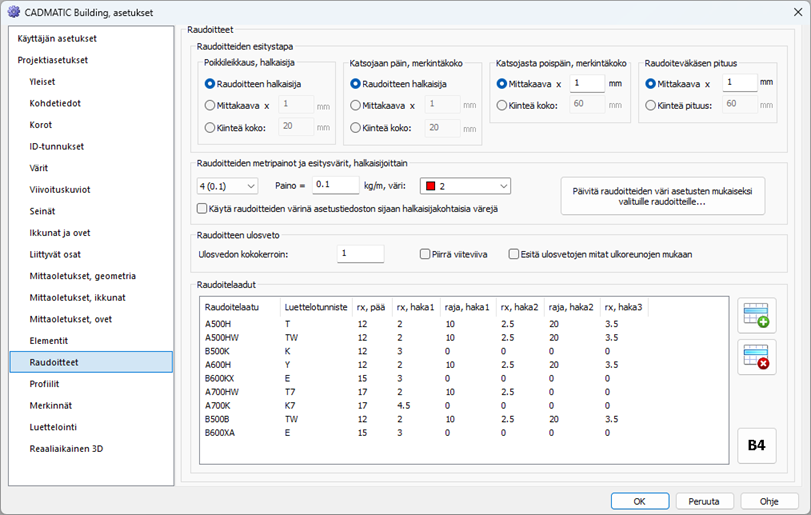Close the asetukset dialog window
Image resolution: width=811 pixels, height=515 pixels.
(x=798, y=12)
